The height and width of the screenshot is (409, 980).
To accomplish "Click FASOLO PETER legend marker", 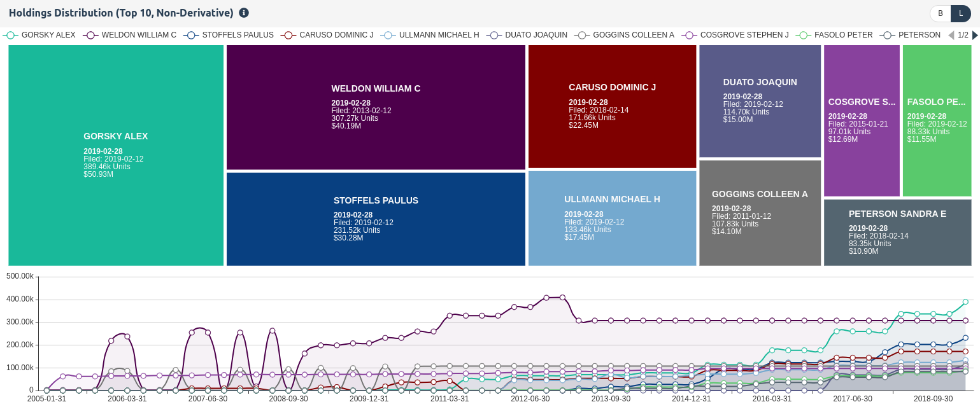I will click(803, 35).
